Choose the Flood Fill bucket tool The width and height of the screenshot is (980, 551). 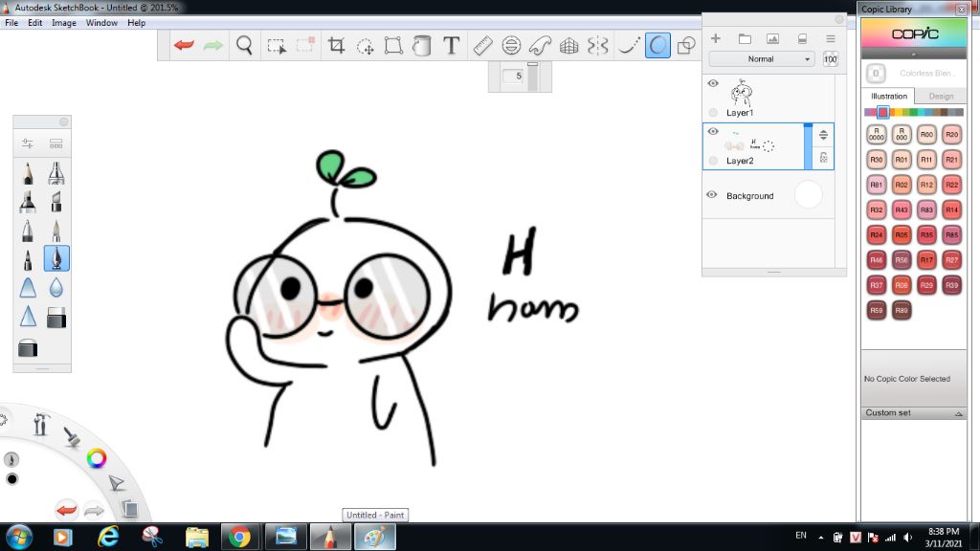pyautogui.click(x=422, y=46)
